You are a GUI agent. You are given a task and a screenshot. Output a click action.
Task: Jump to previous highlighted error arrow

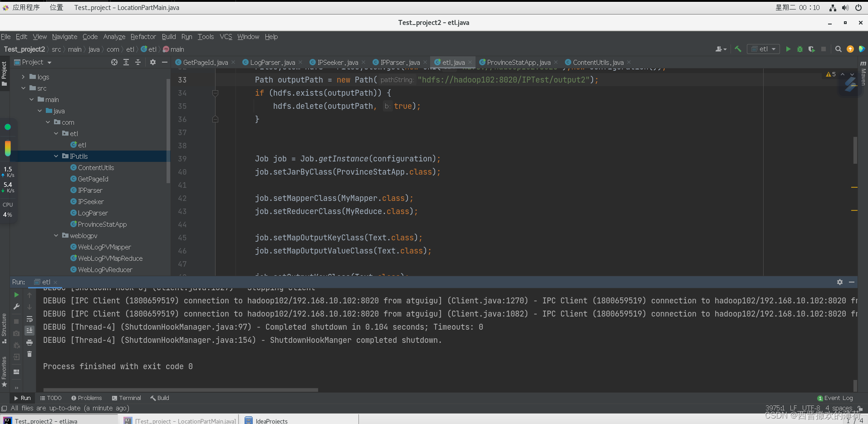[x=843, y=74]
